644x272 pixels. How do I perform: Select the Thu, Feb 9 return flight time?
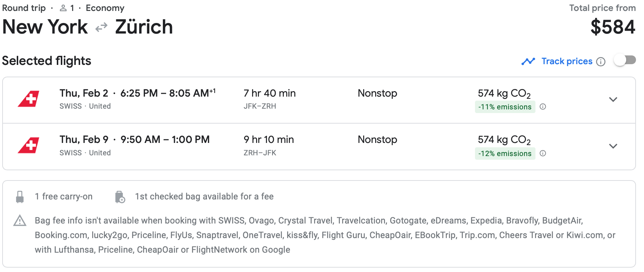(165, 140)
